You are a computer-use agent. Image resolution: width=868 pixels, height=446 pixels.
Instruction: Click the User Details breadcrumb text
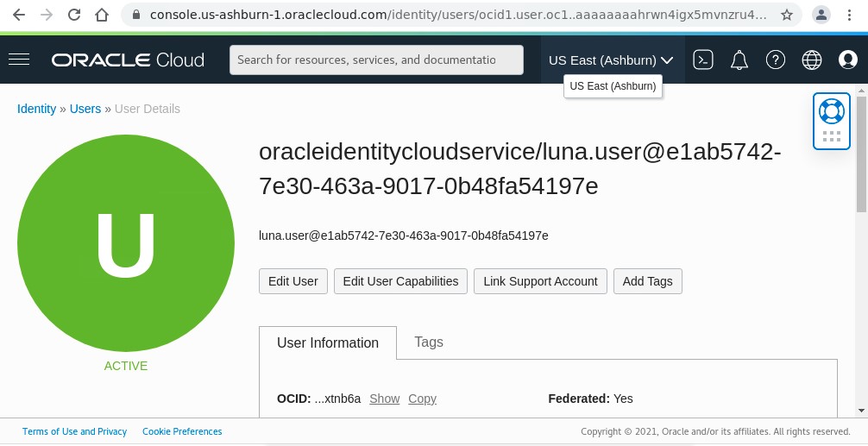pyautogui.click(x=148, y=109)
